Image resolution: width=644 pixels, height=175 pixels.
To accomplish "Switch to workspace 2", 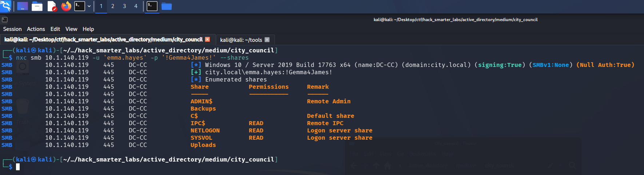I will tap(113, 6).
